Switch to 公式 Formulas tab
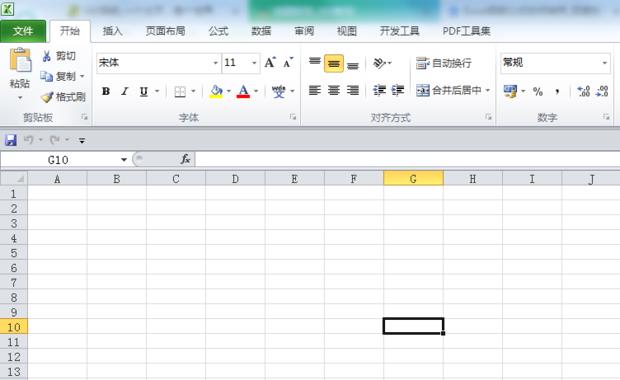The height and width of the screenshot is (380, 620). click(x=218, y=31)
